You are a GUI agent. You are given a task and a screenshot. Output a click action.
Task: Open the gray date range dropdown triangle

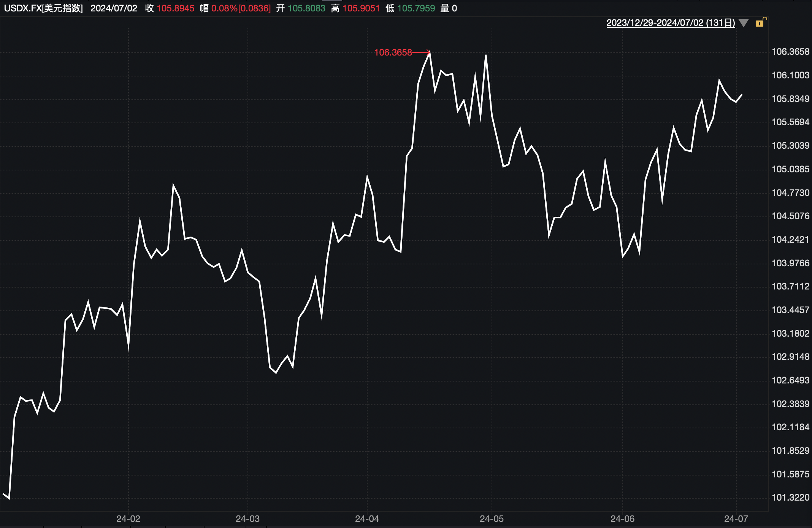pyautogui.click(x=744, y=23)
